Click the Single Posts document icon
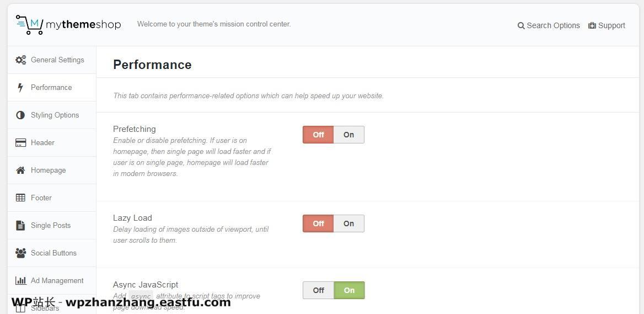This screenshot has height=314, width=644. (x=20, y=225)
